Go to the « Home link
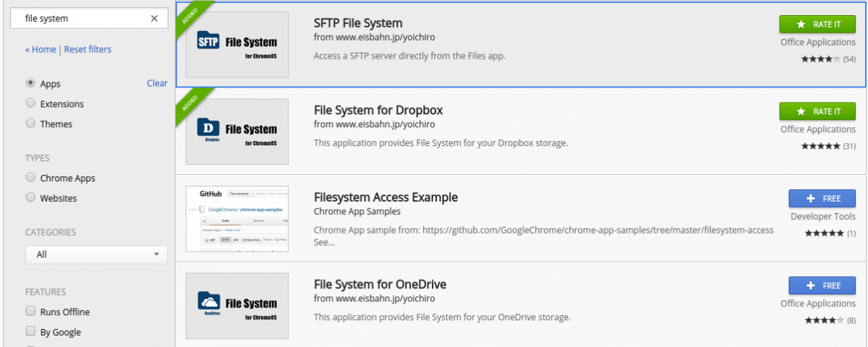This screenshot has width=868, height=347. tap(41, 49)
